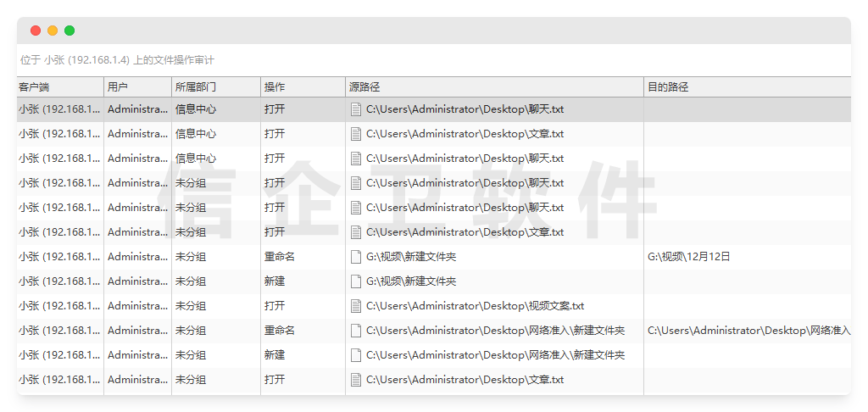This screenshot has height=412, width=868.
Task: Click the file icon beside 视频文案.txt
Action: 356,306
